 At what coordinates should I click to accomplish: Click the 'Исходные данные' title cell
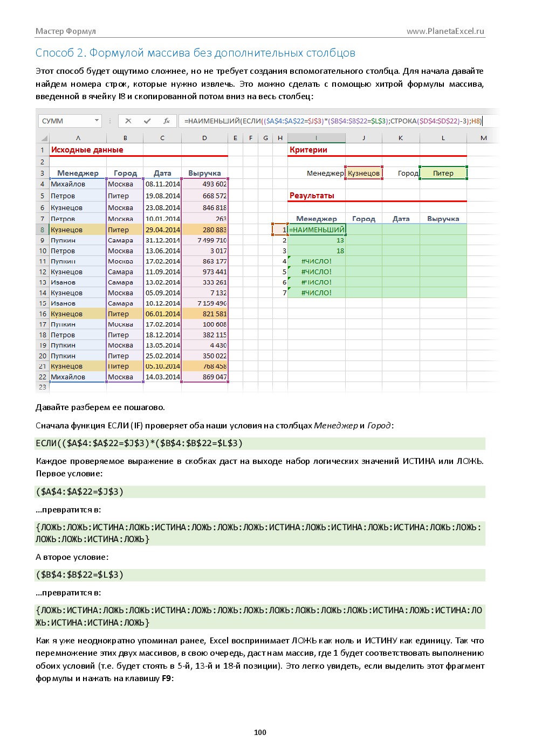(x=87, y=150)
